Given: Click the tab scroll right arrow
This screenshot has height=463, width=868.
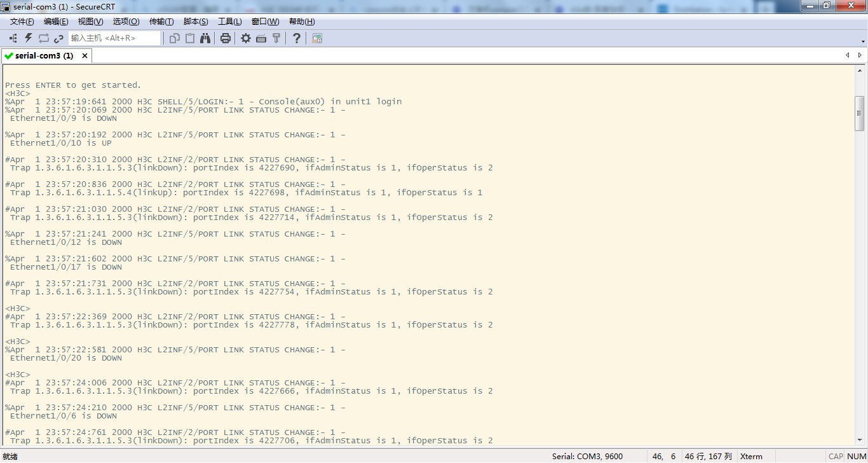Looking at the screenshot, I should [x=860, y=55].
